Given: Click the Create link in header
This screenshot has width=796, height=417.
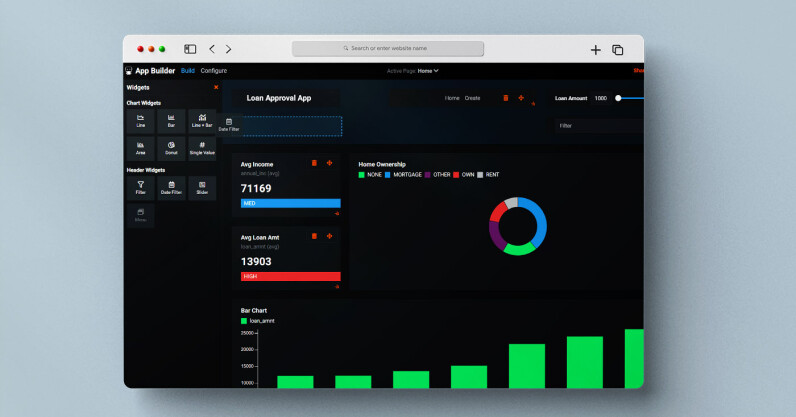Looking at the screenshot, I should [x=473, y=98].
